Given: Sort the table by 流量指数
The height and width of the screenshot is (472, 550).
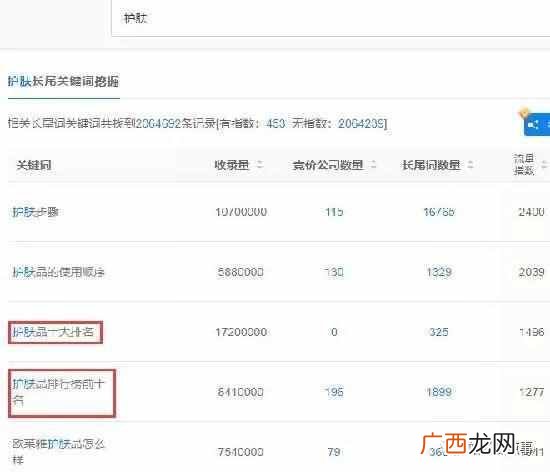Looking at the screenshot, I should pyautogui.click(x=544, y=164).
